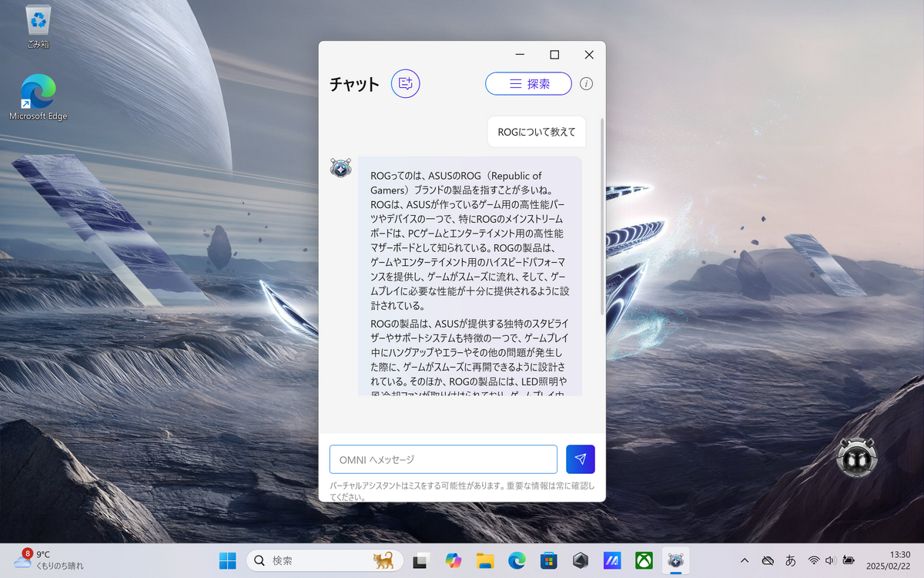Click the チャット heading title
This screenshot has height=578, width=924.
354,84
